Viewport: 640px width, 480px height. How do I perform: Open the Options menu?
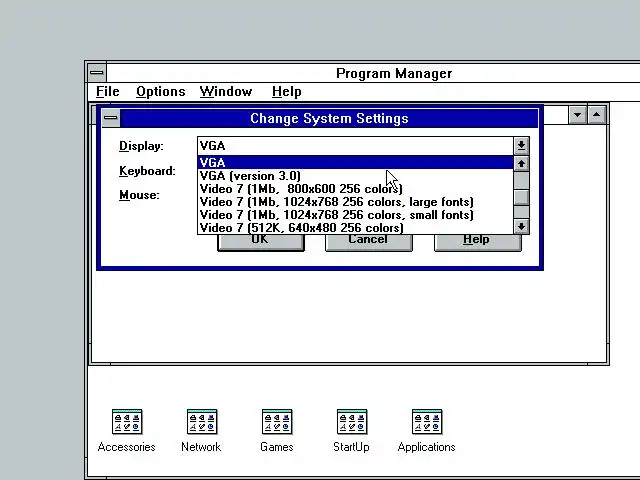(161, 91)
